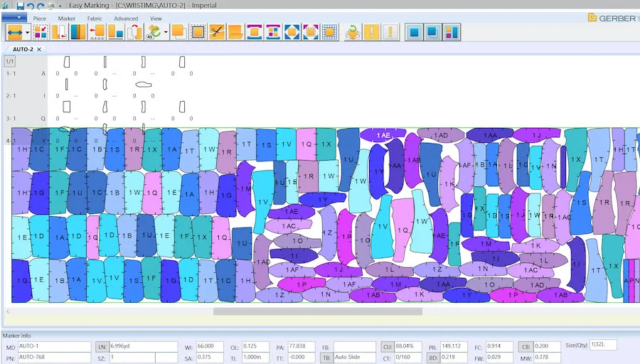The image size is (640, 364).
Task: Click the folded orange piece icon
Action: click(x=235, y=32)
